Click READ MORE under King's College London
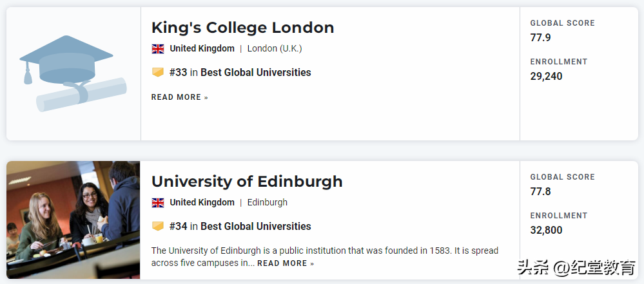Screen dimensions: 644x284 [x=179, y=97]
